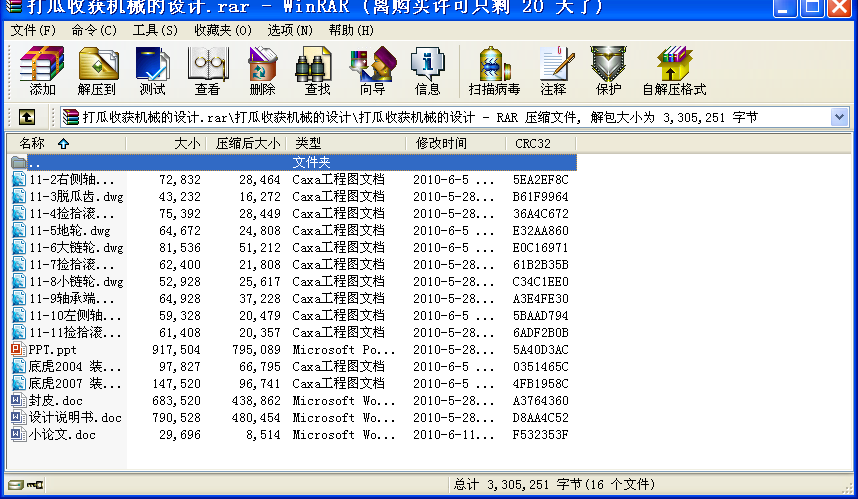Select the parent folder ".." row
Screen dimensions: 858x499
(x=35, y=162)
